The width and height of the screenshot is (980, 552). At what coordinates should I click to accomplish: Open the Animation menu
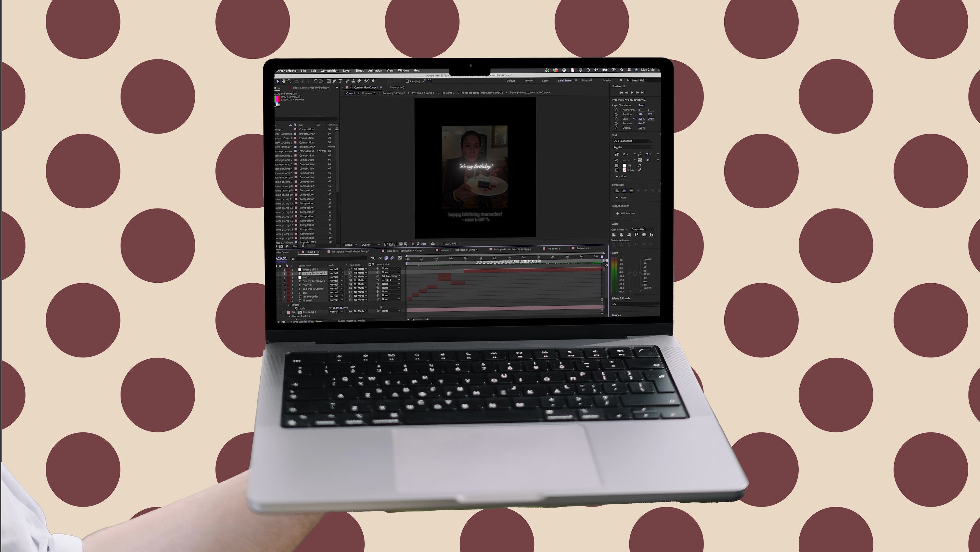point(375,71)
